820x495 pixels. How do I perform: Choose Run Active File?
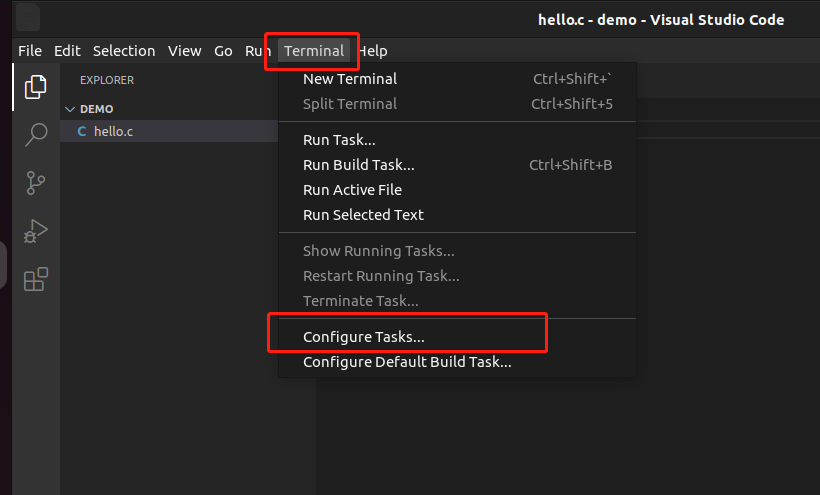(352, 190)
